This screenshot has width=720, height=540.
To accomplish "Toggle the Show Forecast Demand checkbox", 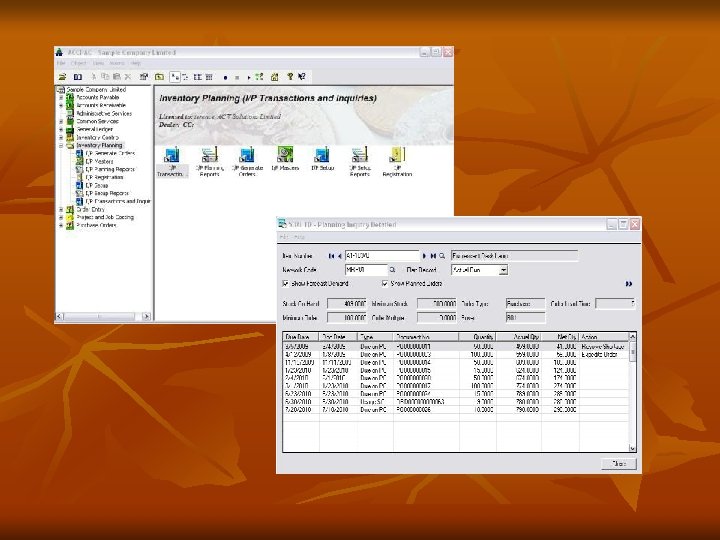I will pos(286,284).
